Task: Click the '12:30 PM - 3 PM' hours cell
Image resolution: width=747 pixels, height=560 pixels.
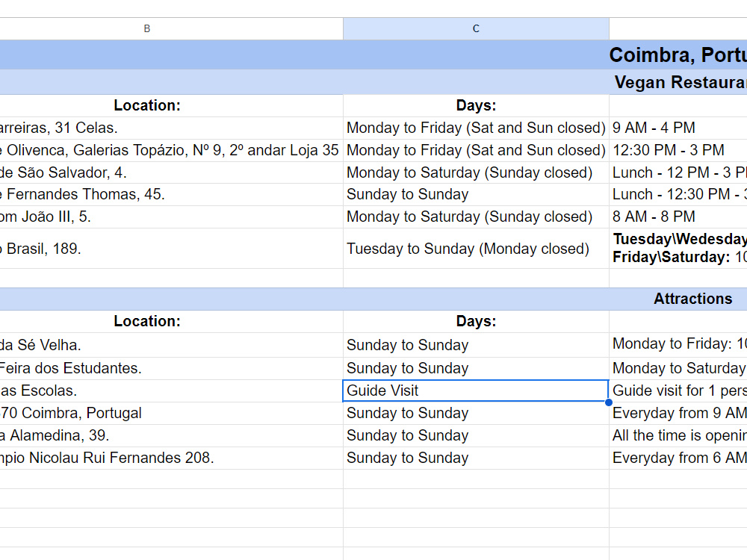Action: [x=678, y=151]
